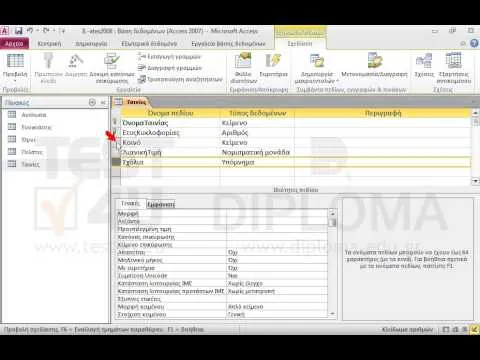This screenshot has width=480, height=360.
Task: Open the navigation pane Πίνακες dropdown circle
Action: pos(92,102)
